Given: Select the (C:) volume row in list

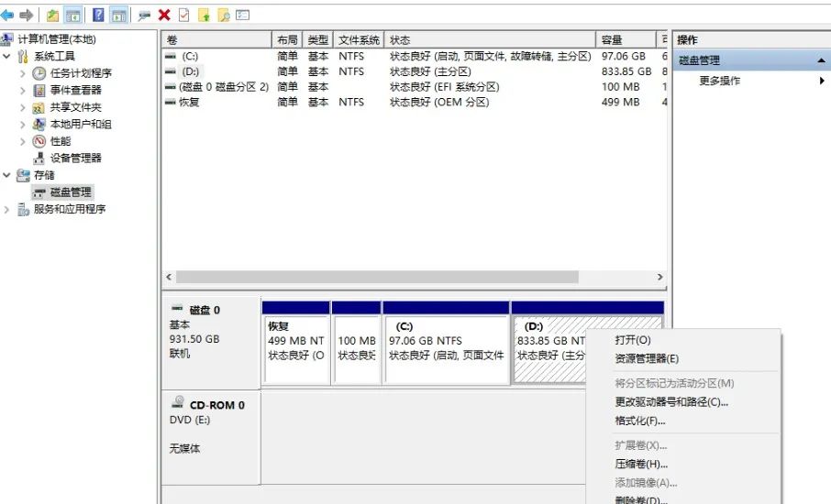Looking at the screenshot, I should 415,56.
